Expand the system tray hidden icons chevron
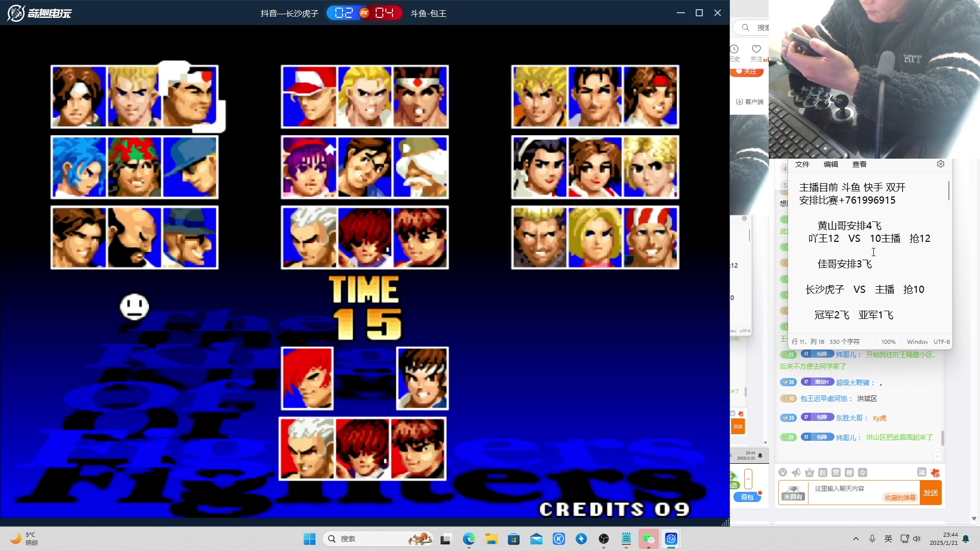 856,539
